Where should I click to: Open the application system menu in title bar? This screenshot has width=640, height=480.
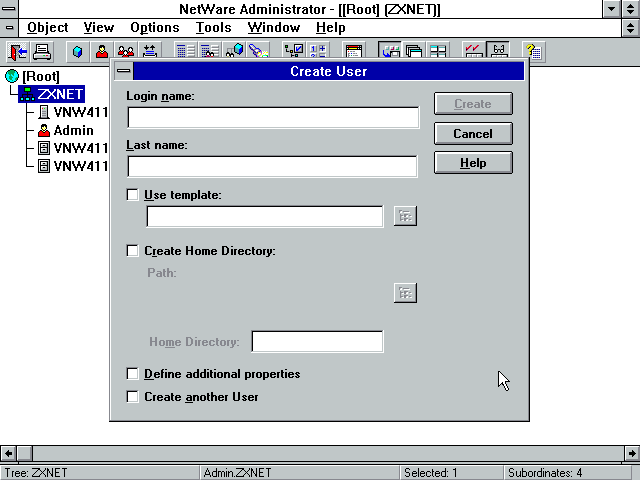click(x=9, y=9)
